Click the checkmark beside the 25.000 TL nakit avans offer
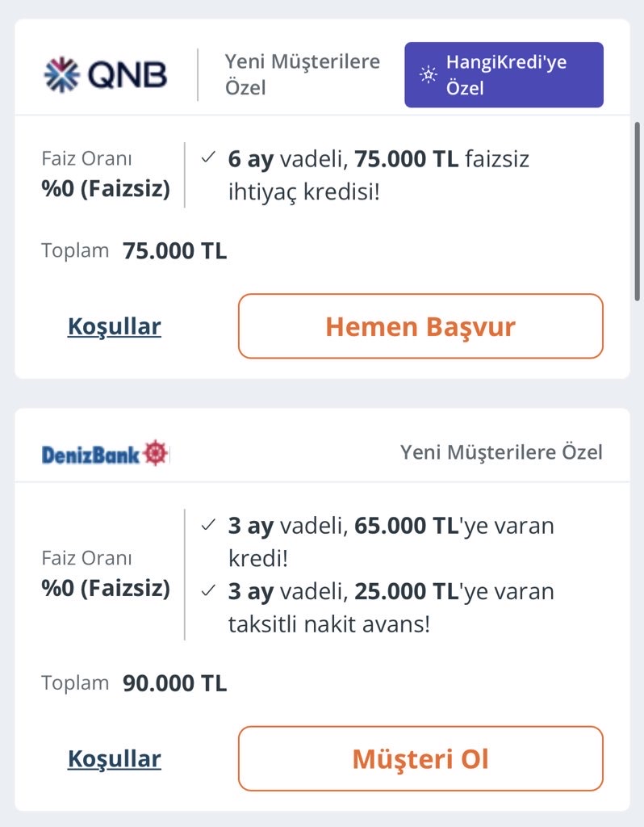Screen dimensions: 644x827 (208, 591)
